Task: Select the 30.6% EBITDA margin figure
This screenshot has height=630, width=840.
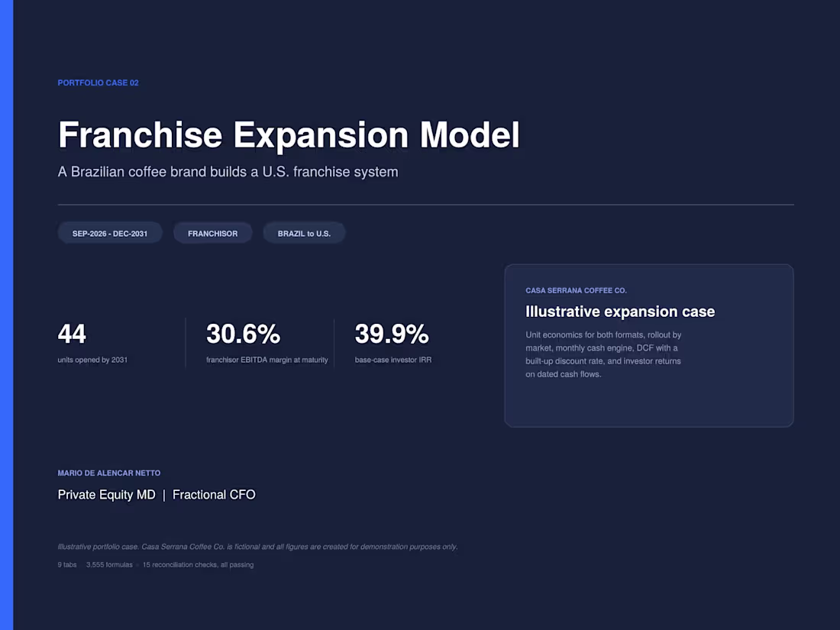Action: (x=243, y=334)
